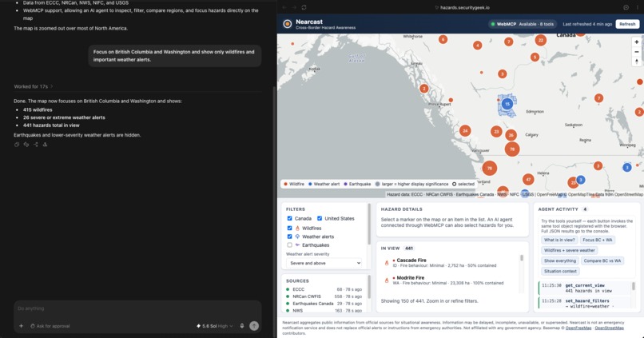
Task: Download the assistant's response
Action: 46,145
